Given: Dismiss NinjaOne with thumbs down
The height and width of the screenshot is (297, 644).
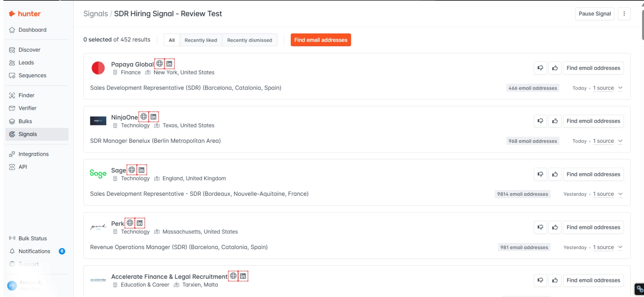Looking at the screenshot, I should pyautogui.click(x=540, y=121).
